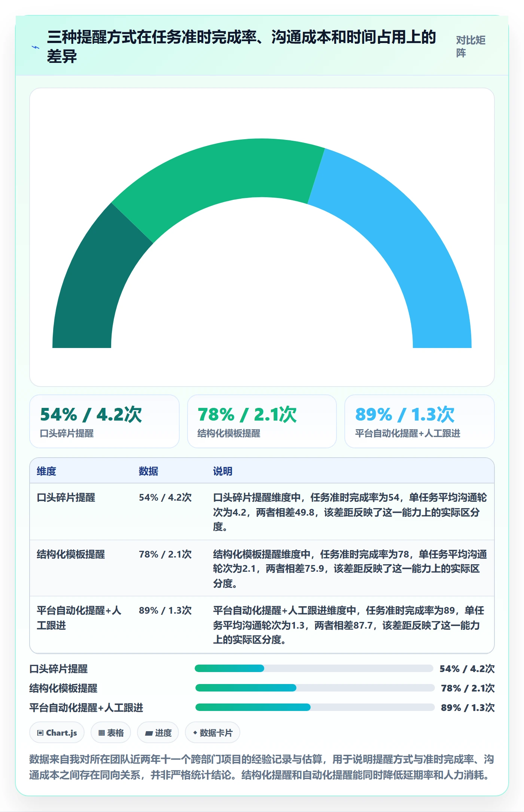Click the 说明 column header
524x812 pixels.
[223, 471]
